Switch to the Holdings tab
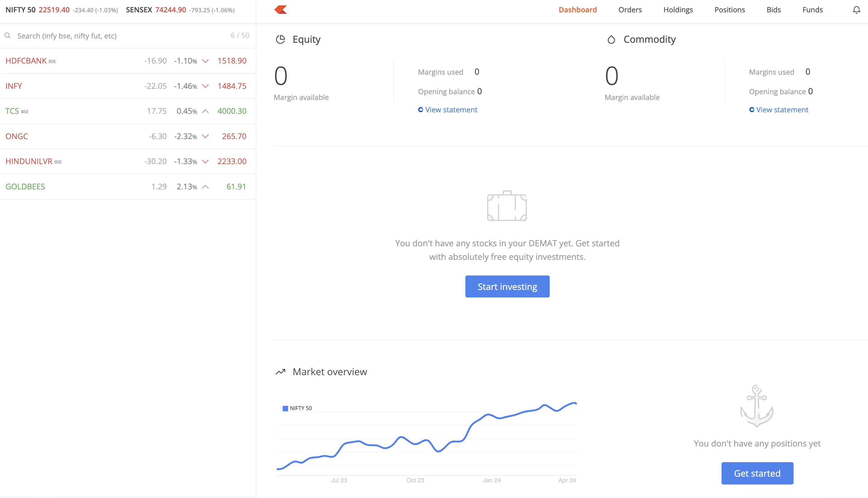The height and width of the screenshot is (498, 868). pos(678,10)
